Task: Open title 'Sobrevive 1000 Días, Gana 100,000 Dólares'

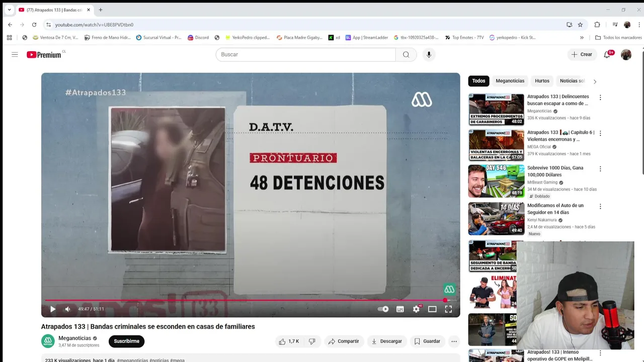Action: tap(555, 171)
